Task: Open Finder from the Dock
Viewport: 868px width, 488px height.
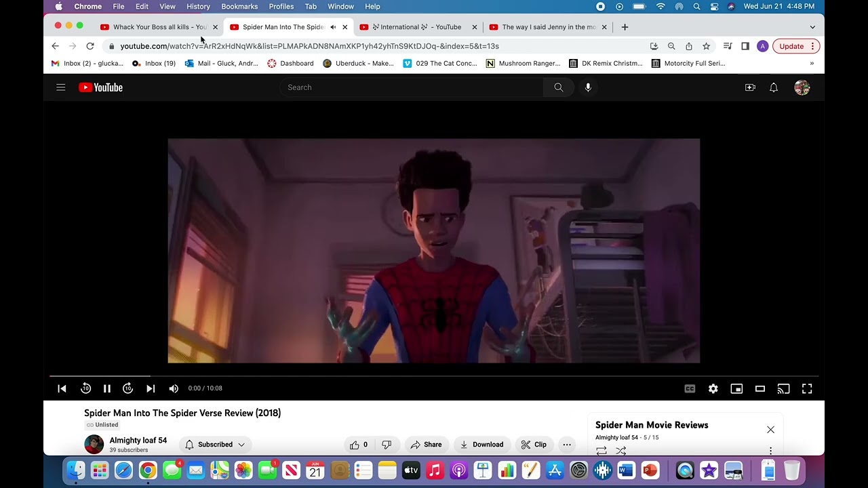Action: pyautogui.click(x=76, y=470)
